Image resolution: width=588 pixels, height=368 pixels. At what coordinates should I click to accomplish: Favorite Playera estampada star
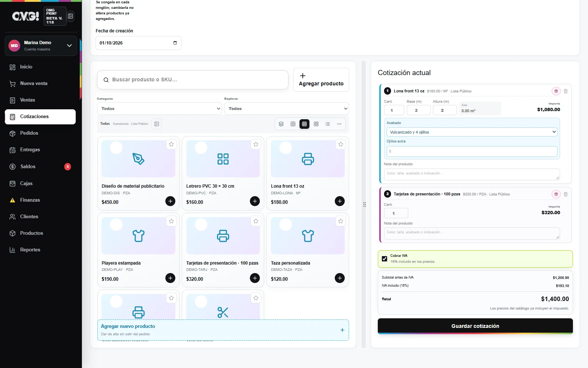(171, 221)
